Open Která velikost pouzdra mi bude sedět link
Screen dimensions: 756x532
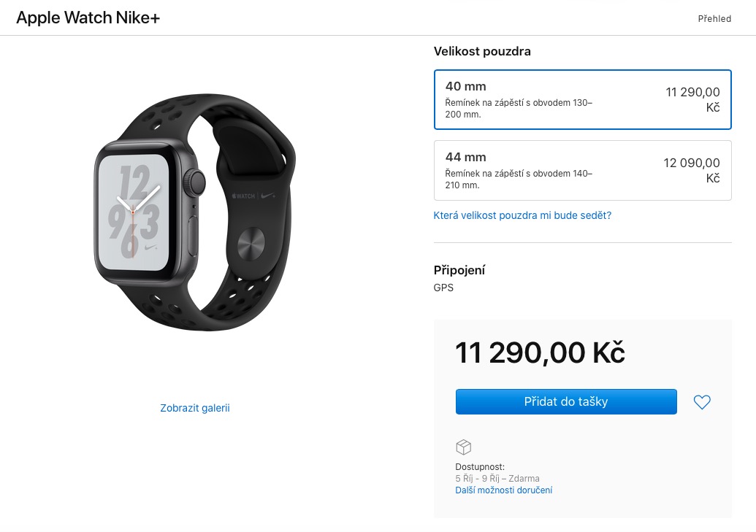[x=522, y=215]
